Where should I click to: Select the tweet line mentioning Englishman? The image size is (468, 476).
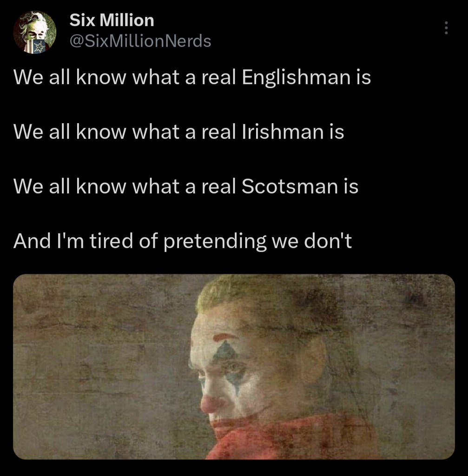192,77
